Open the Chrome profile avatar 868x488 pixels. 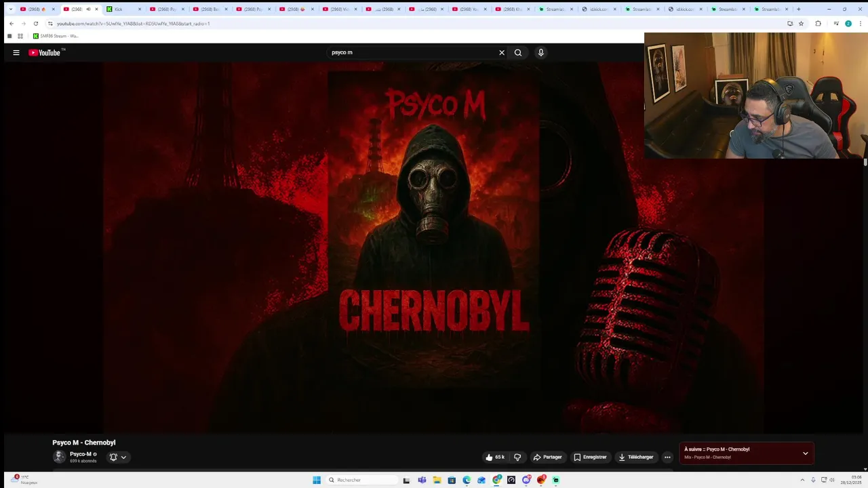point(848,24)
